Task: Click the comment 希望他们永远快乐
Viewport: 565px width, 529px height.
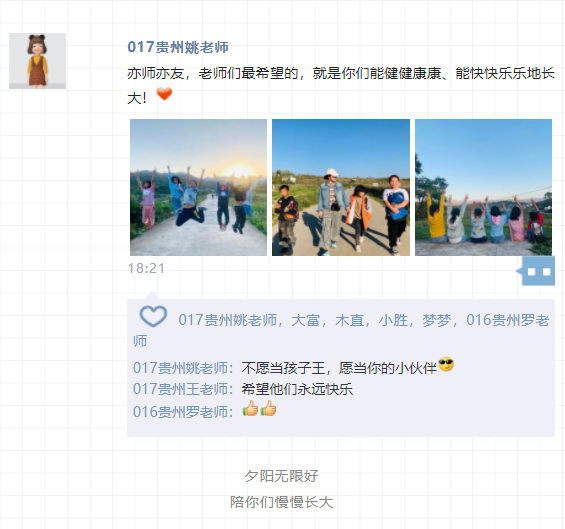Action: [297, 389]
